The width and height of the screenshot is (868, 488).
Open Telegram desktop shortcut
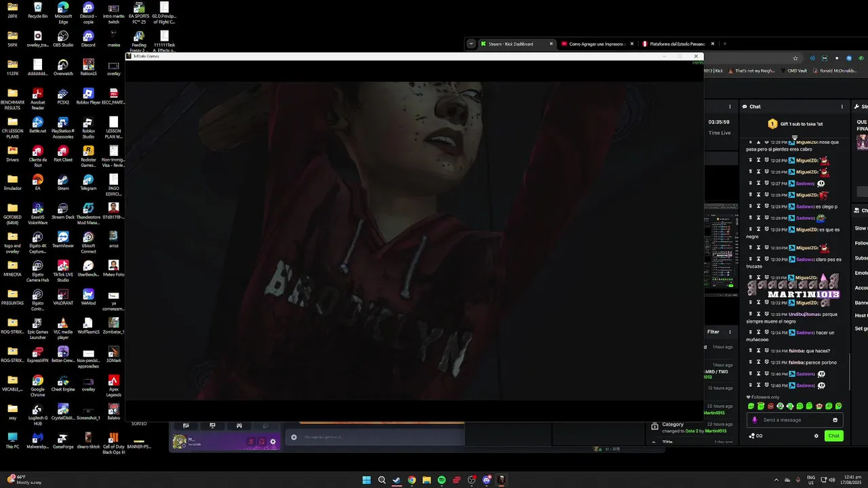(88, 182)
